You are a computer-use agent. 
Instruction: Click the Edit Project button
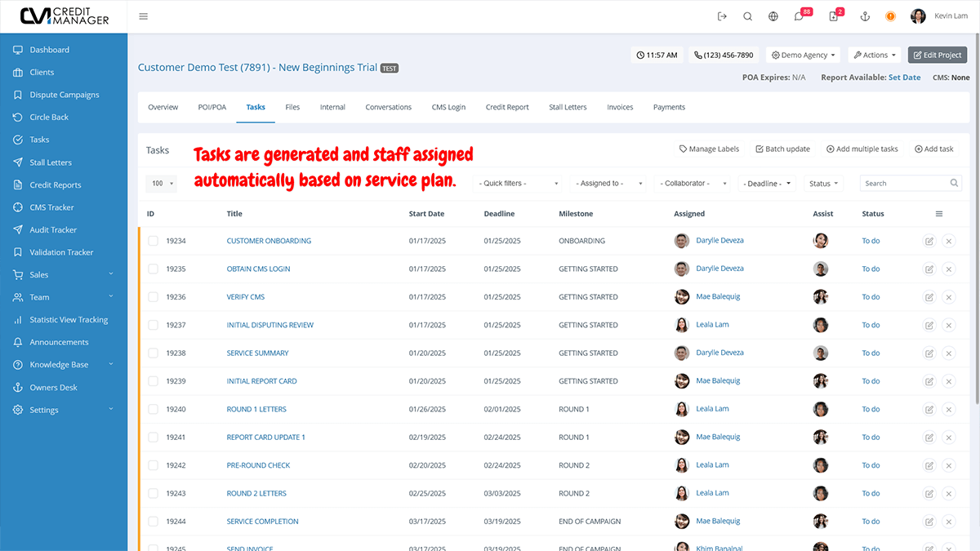(937, 55)
